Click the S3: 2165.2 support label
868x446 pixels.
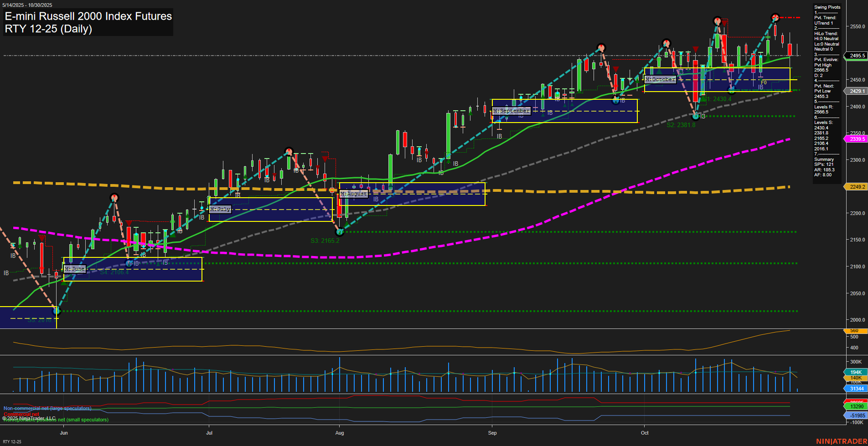[x=325, y=241]
